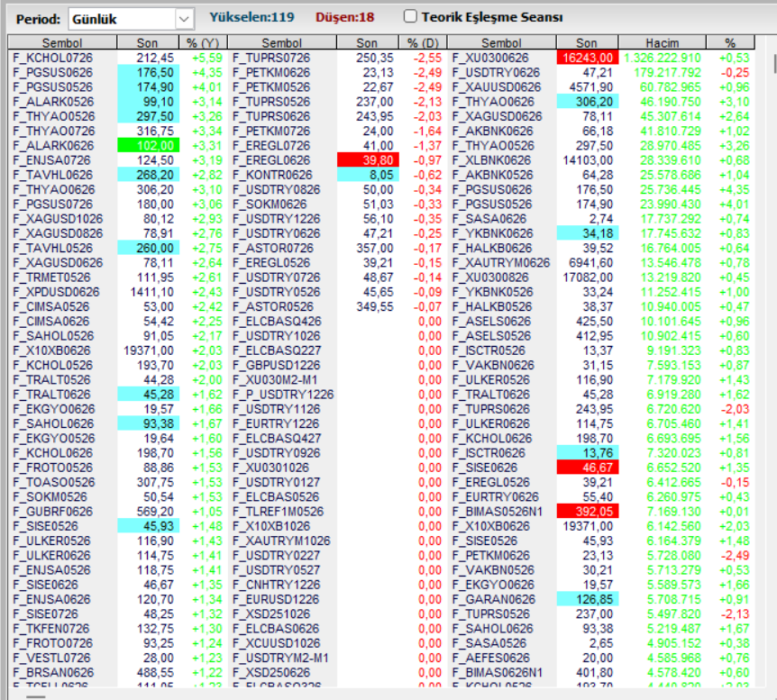Click the red 16243,00 price cell
This screenshot has height=700, width=777.
[588, 58]
